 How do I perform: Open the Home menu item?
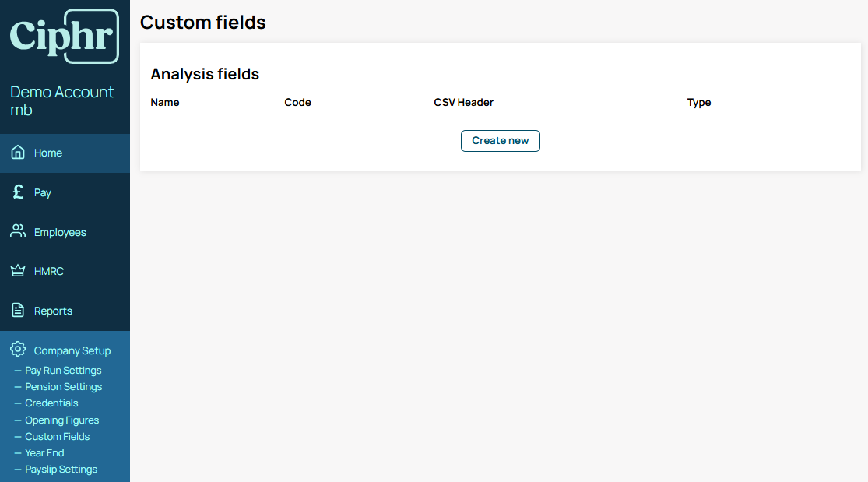click(x=65, y=153)
